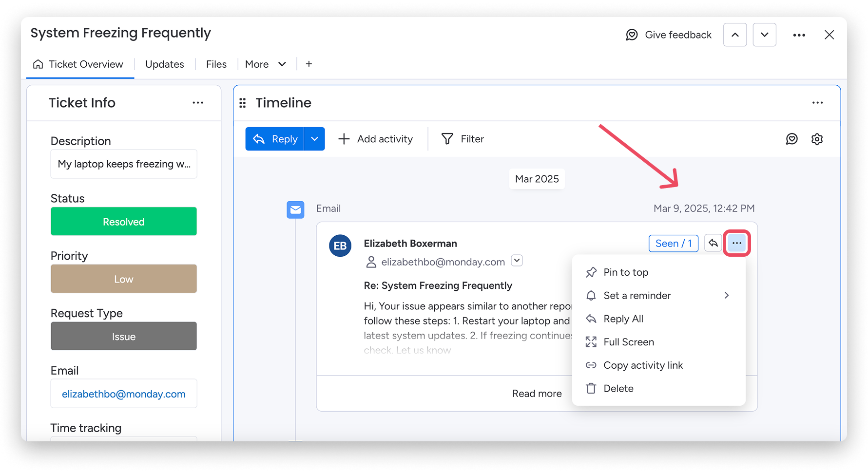Open the elizabethbo@monday.com email link in Ticket Info
The width and height of the screenshot is (868, 473).
point(124,394)
